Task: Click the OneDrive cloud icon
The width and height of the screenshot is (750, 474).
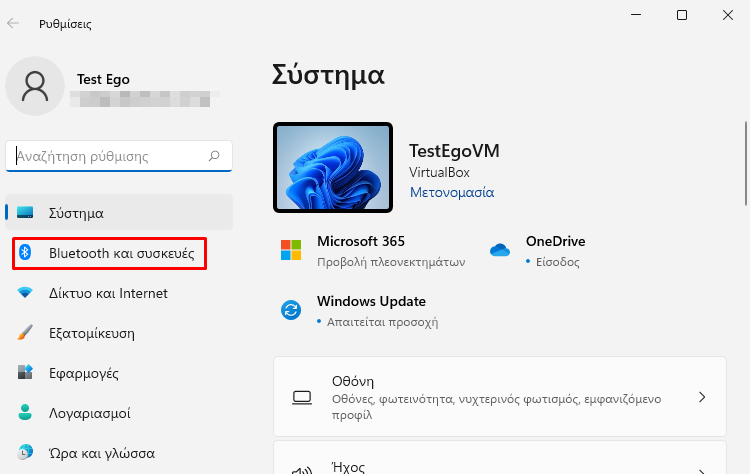Action: pos(500,250)
